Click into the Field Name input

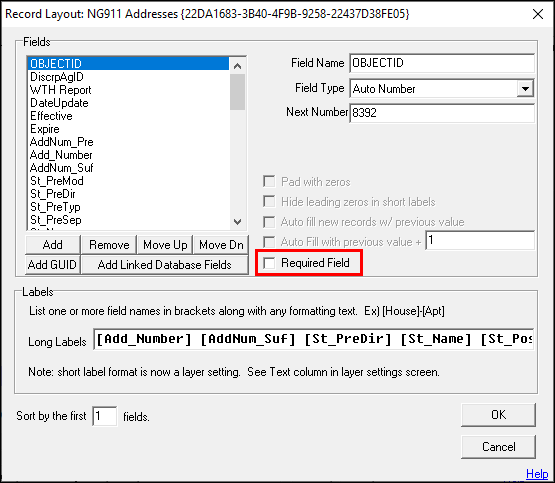click(x=442, y=63)
